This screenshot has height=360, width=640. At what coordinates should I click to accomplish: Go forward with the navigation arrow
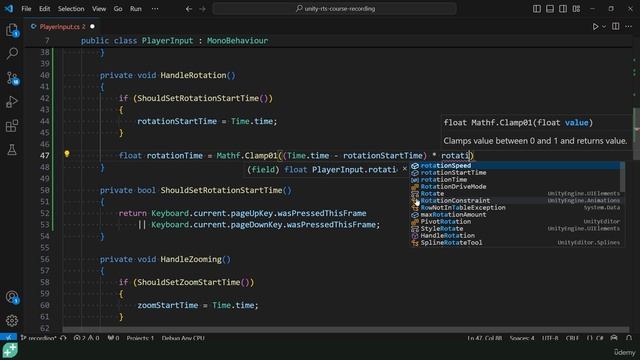202,9
